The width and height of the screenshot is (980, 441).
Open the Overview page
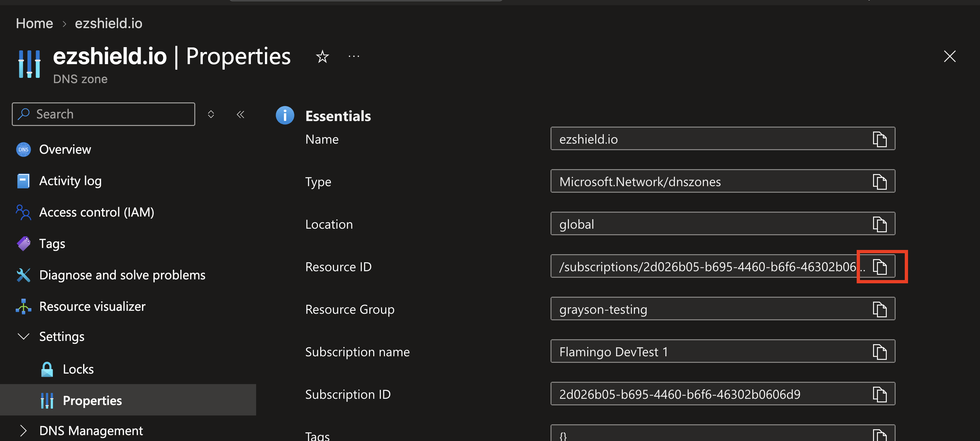(65, 150)
